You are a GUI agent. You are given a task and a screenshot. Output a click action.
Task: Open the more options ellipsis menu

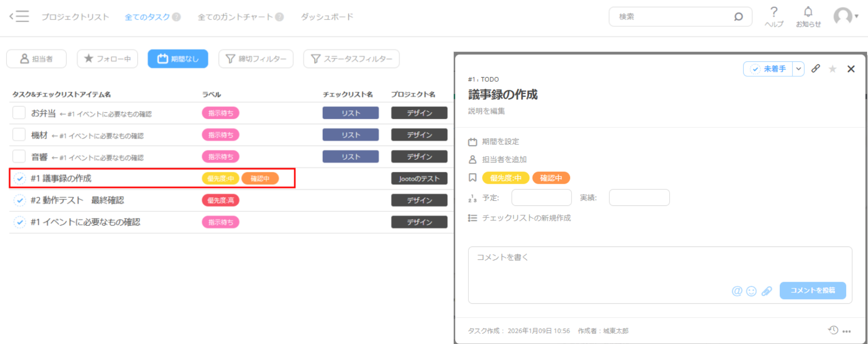847,331
